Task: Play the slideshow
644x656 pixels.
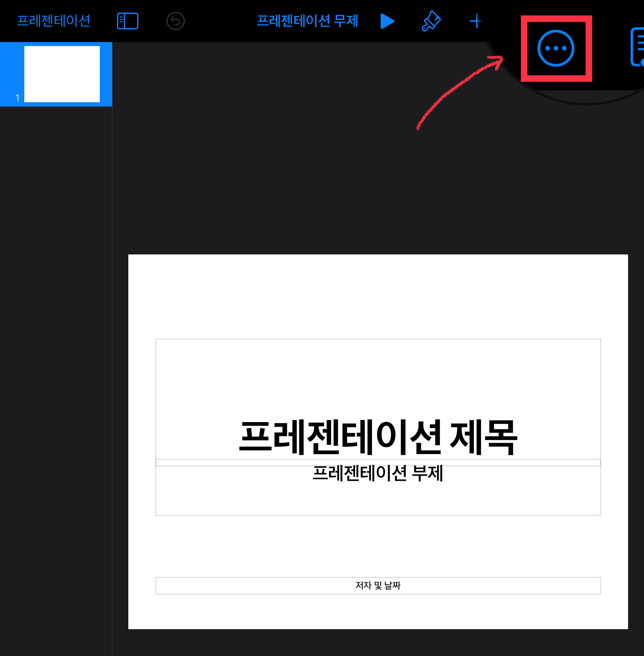Action: pyautogui.click(x=387, y=21)
